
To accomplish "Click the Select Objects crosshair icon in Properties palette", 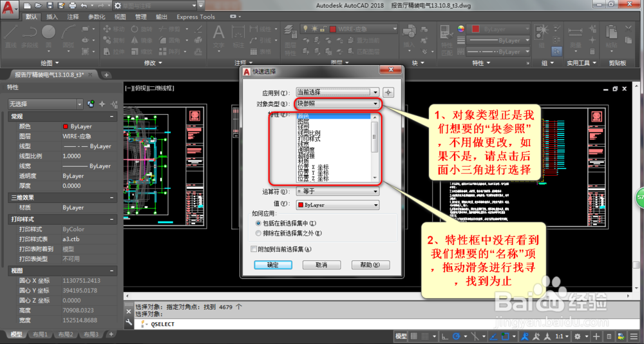I will 102,104.
